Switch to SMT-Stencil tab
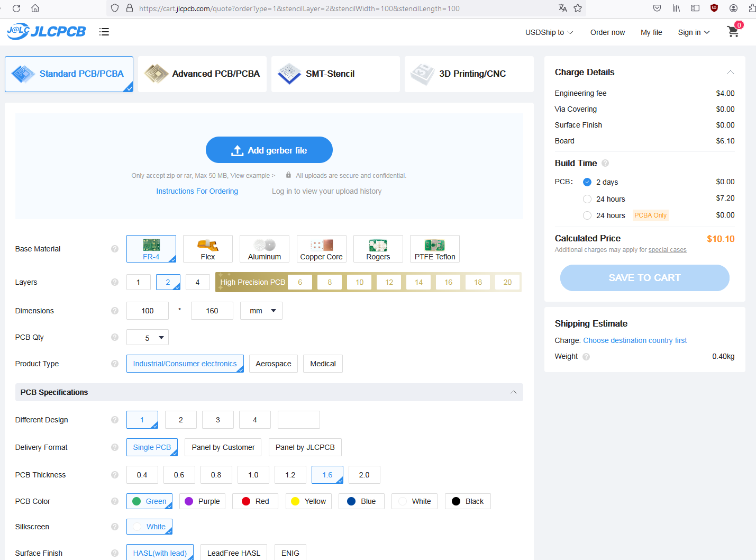 (335, 74)
